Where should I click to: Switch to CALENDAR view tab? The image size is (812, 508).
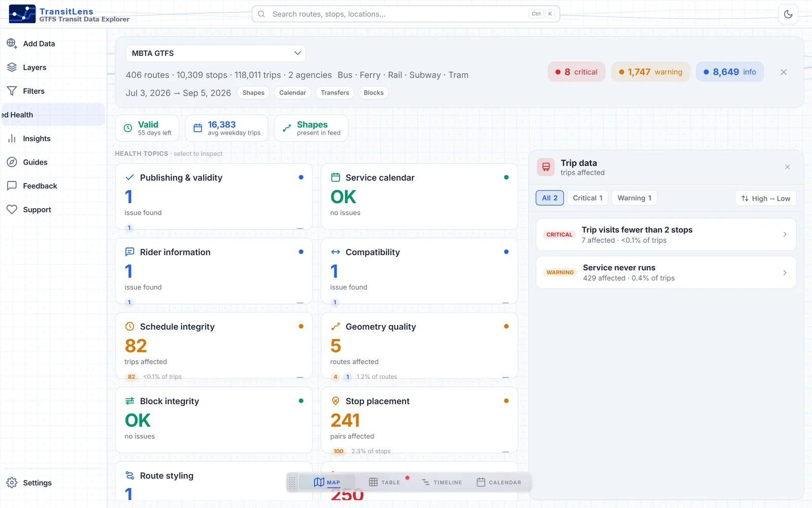coord(499,483)
